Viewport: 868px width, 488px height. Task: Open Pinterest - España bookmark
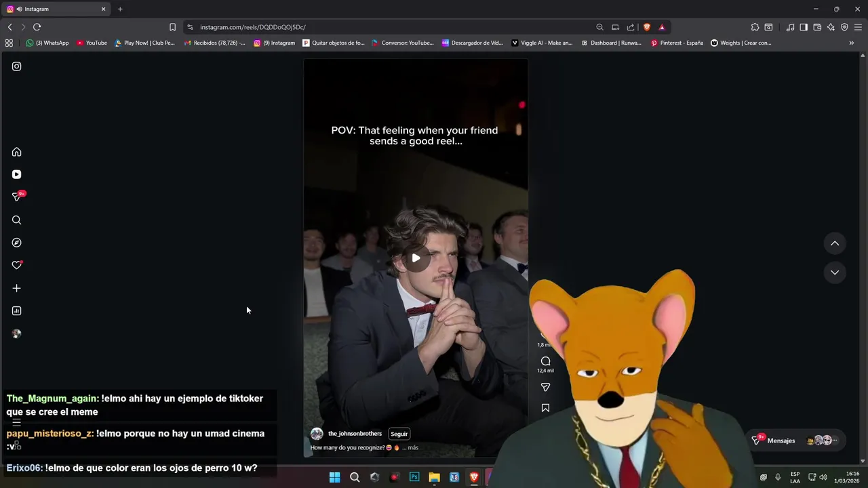pos(677,43)
